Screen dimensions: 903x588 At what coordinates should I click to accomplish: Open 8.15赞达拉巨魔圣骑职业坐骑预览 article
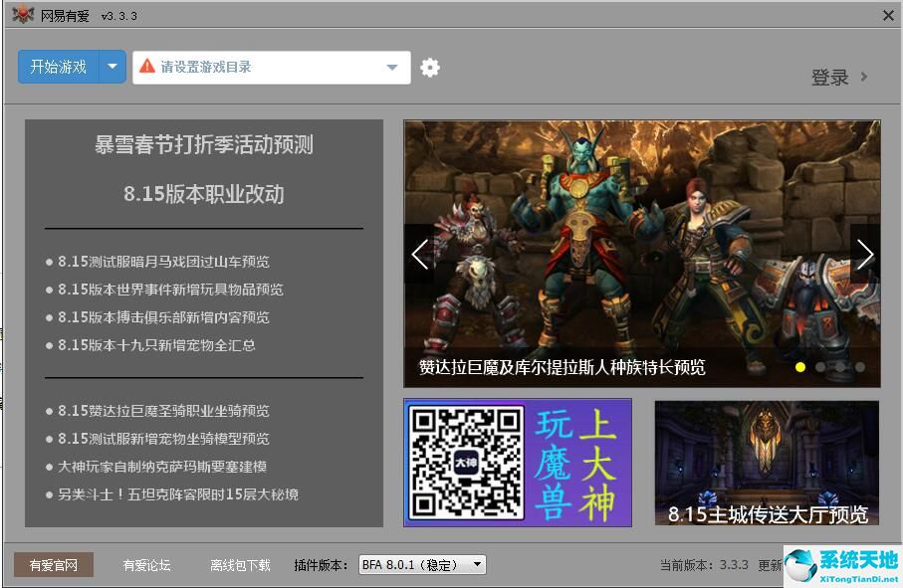163,411
